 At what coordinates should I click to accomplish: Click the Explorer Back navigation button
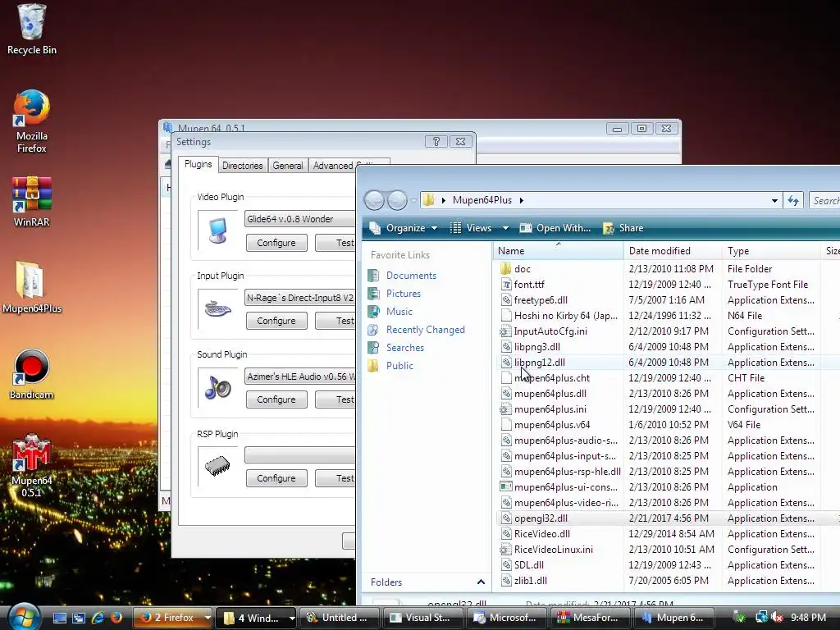[374, 200]
